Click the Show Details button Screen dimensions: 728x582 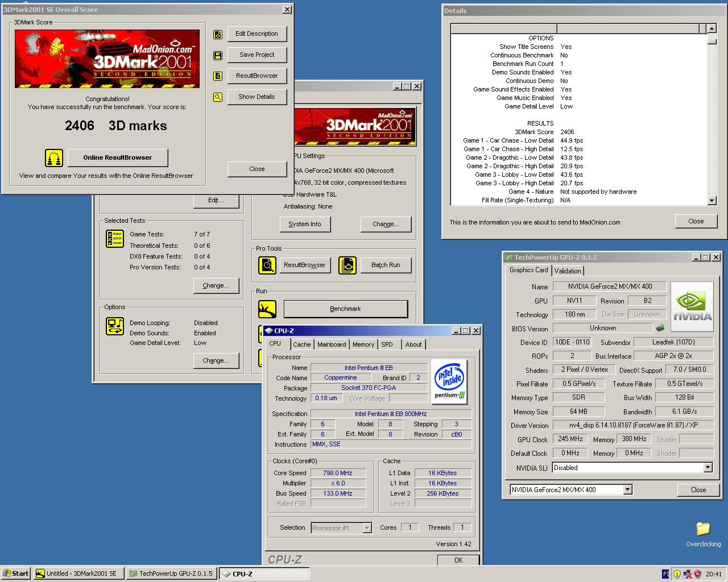[257, 97]
